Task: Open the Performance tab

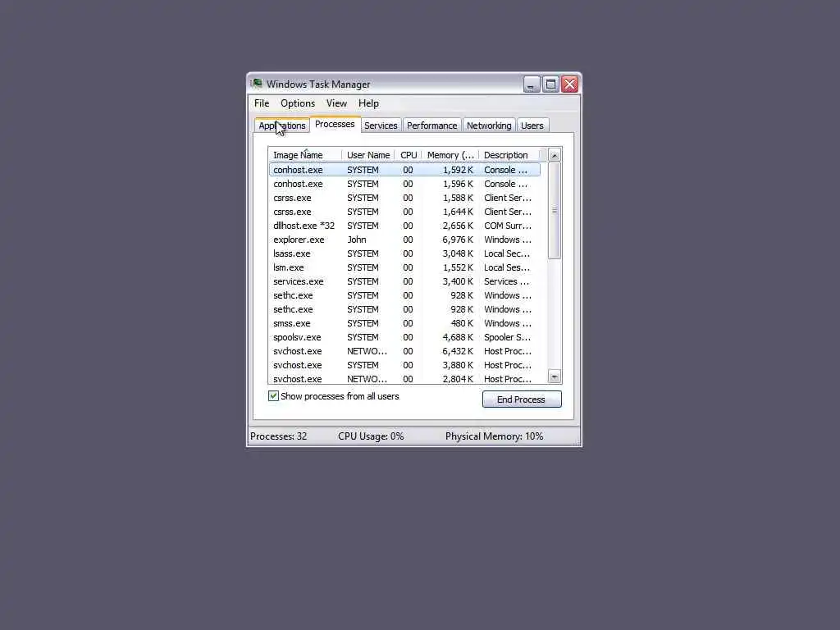Action: [x=431, y=126]
